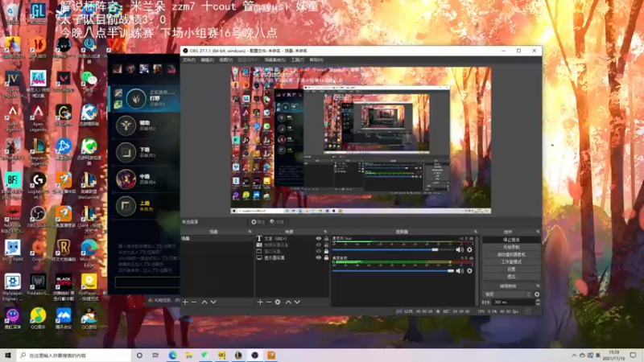
Task: Add a new source with the Sources panel plus
Action: tap(260, 302)
